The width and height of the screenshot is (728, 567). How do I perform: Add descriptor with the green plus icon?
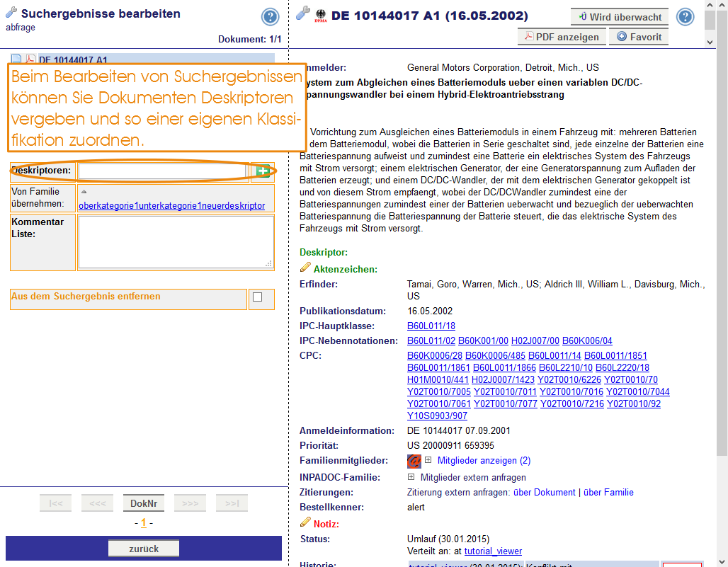pyautogui.click(x=263, y=171)
